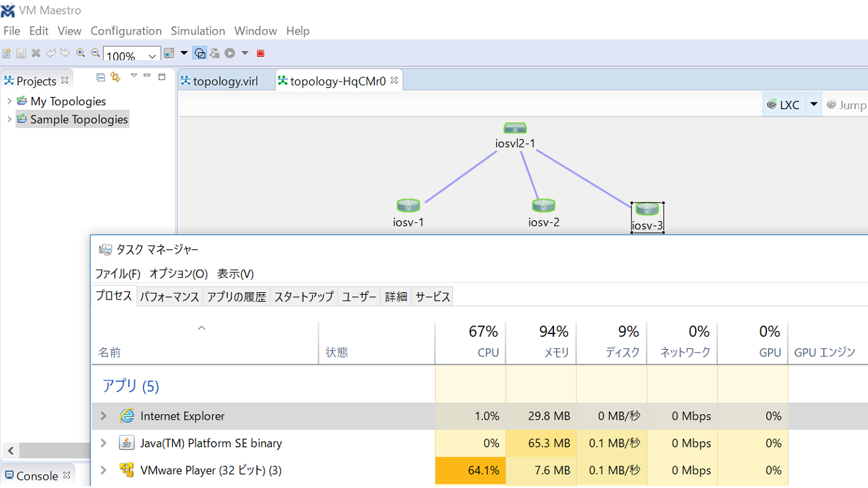Expand the Java(TM) Platform SE binary row

click(x=104, y=443)
